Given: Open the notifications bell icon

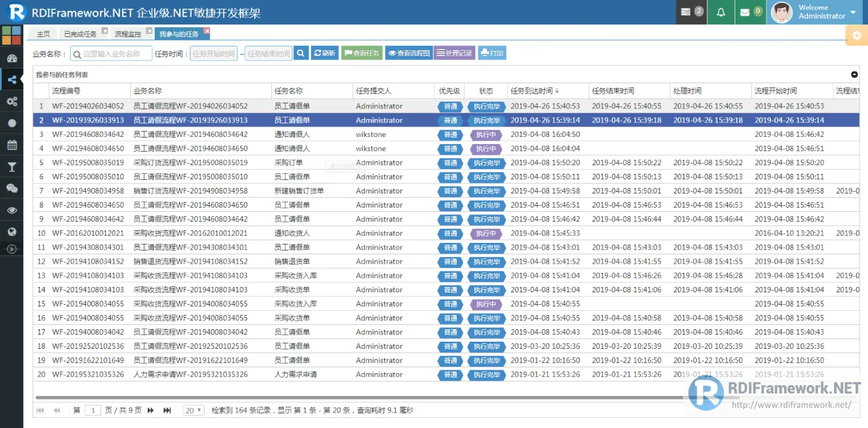Looking at the screenshot, I should point(721,12).
